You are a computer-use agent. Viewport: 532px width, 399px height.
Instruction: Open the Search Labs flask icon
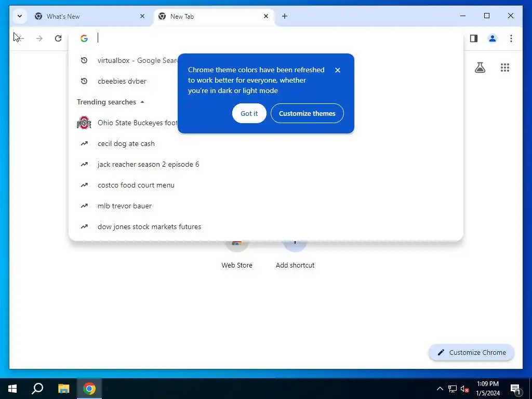[480, 68]
